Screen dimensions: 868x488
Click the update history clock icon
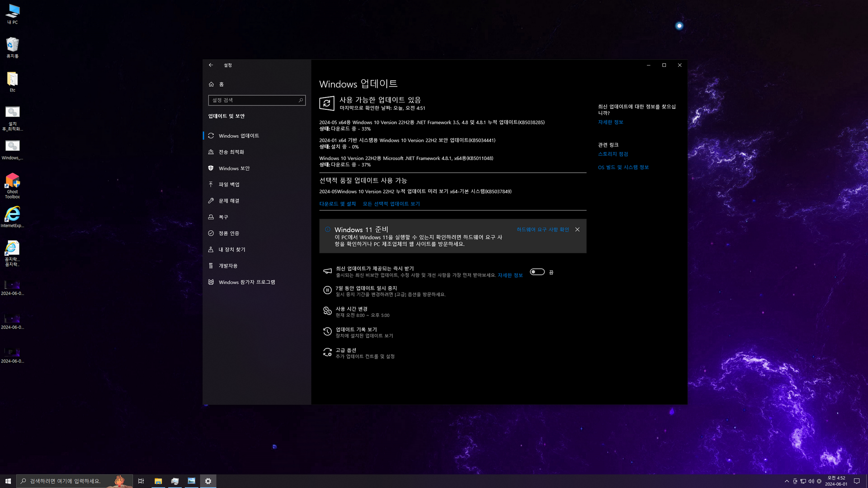pos(327,332)
